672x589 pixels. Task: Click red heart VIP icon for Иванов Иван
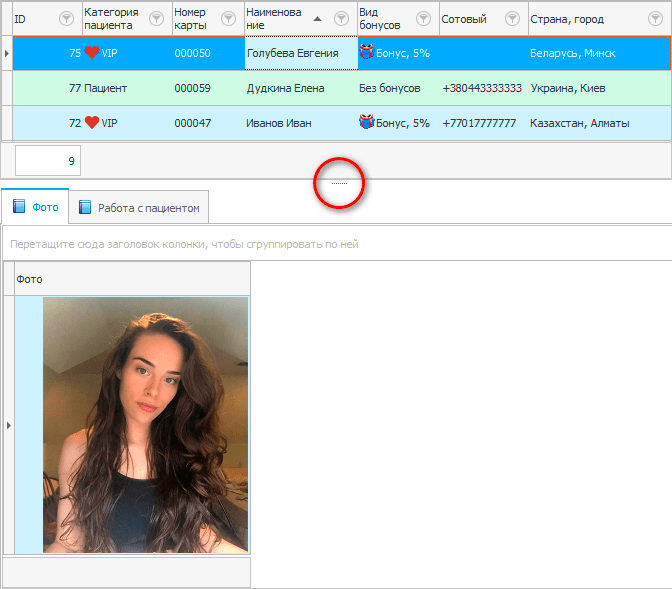(91, 123)
